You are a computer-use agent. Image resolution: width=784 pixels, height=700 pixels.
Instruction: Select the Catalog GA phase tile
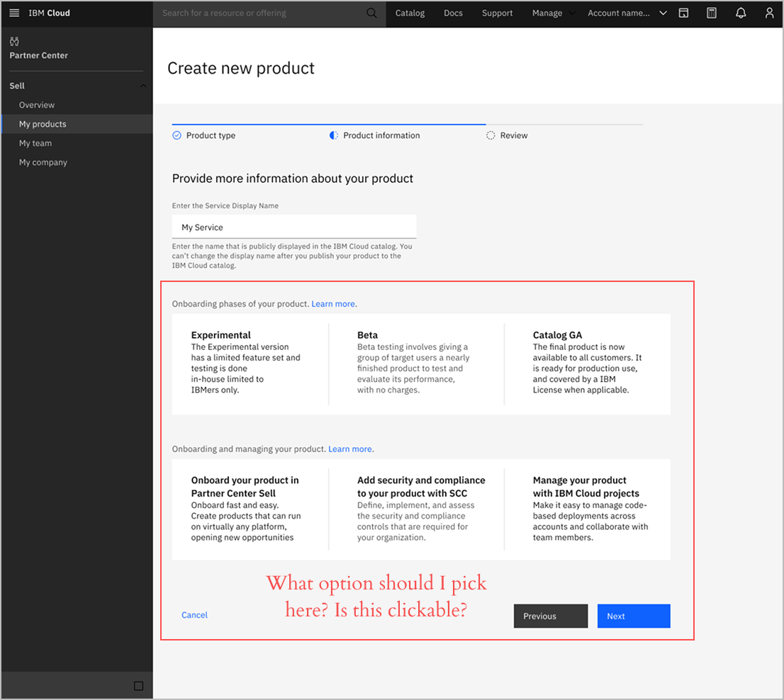[x=587, y=364]
